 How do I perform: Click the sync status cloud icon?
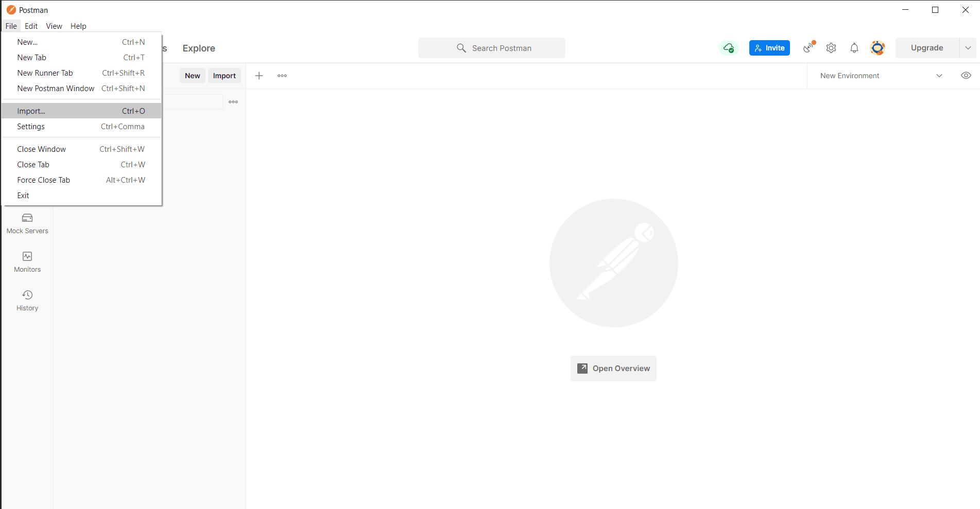pyautogui.click(x=729, y=48)
